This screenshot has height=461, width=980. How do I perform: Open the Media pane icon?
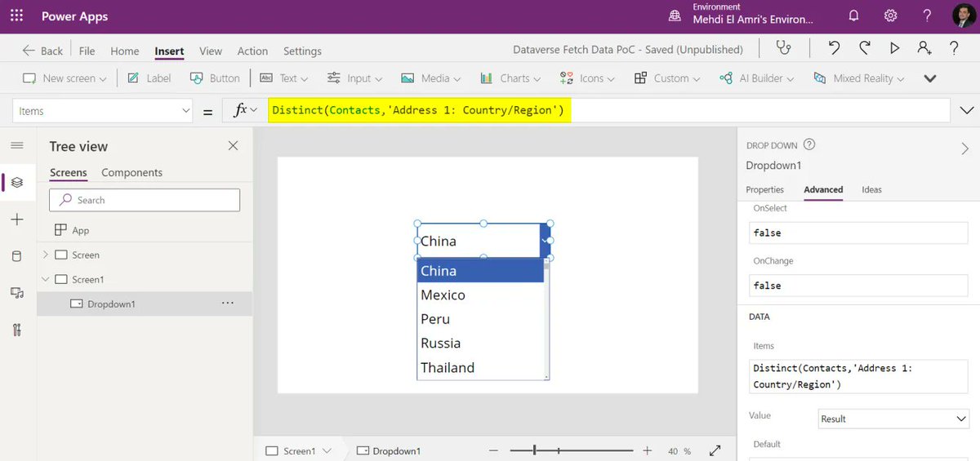(17, 293)
